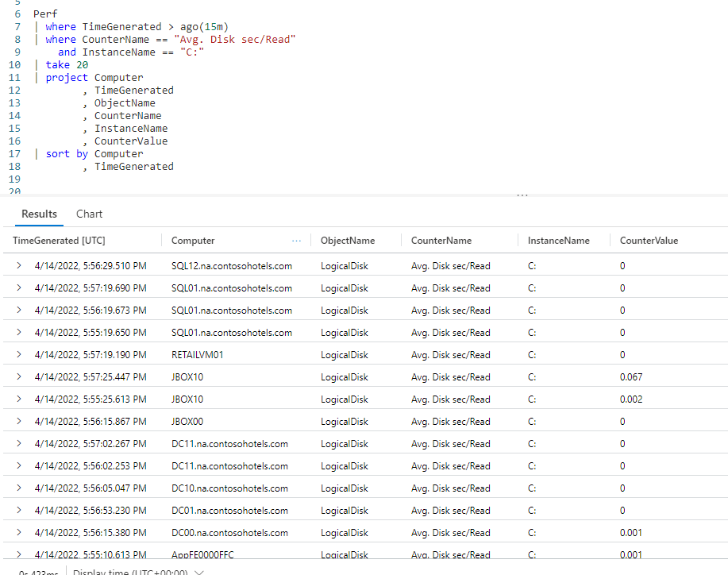
Task: Select the Results tab
Action: 39,214
